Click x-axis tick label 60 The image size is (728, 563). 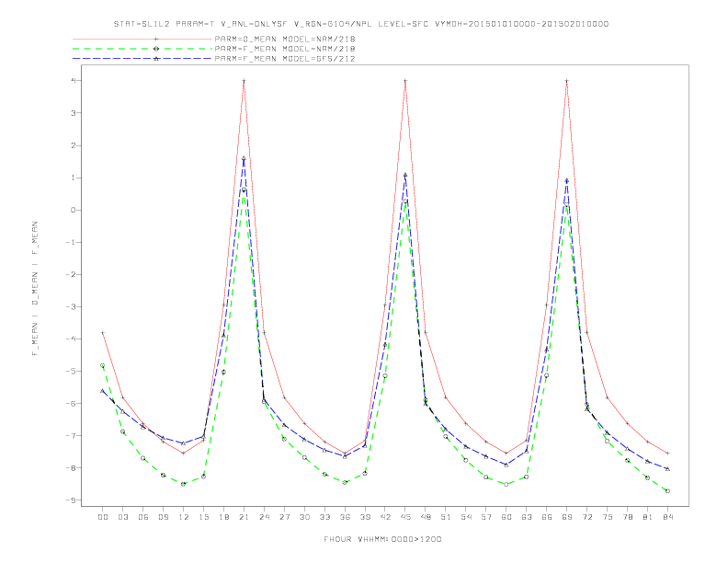[x=506, y=517]
